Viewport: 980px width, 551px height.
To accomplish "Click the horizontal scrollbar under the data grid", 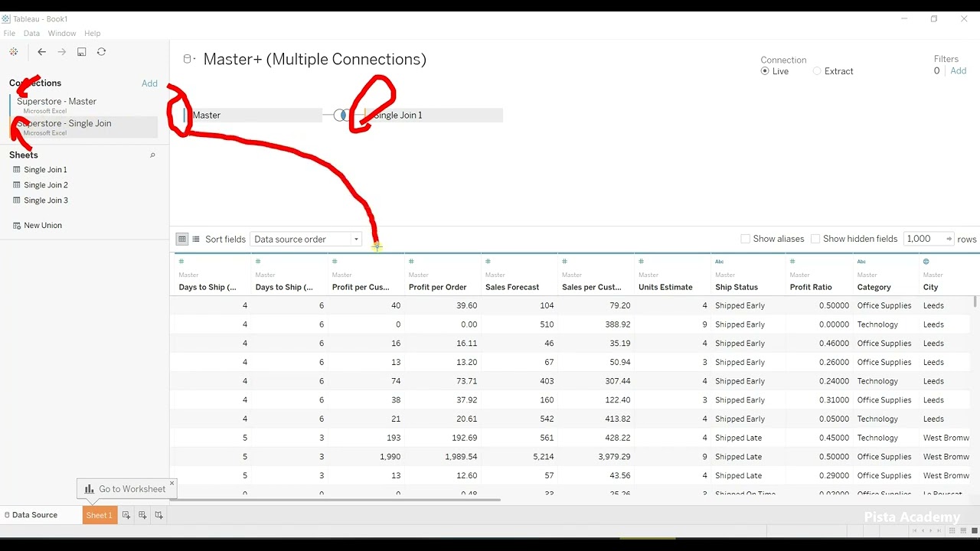I will tap(335, 500).
